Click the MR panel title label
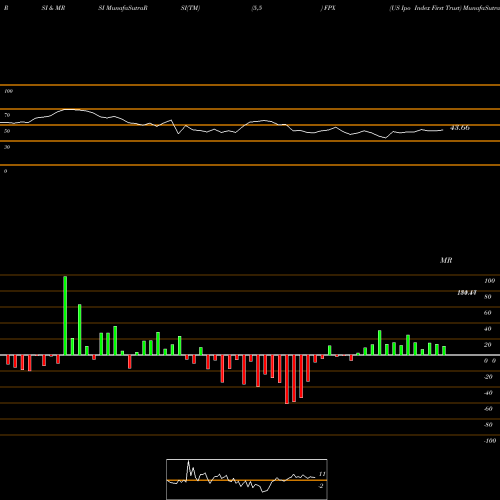 point(446,260)
